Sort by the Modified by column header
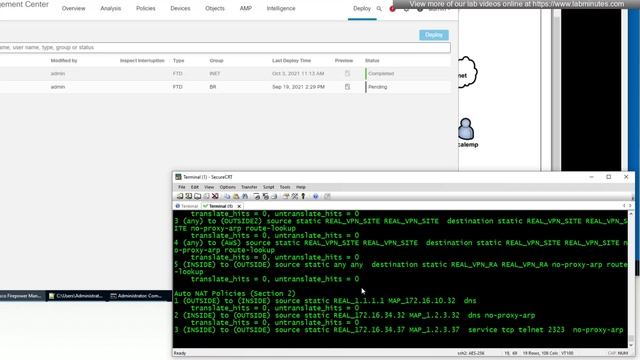 point(64,61)
